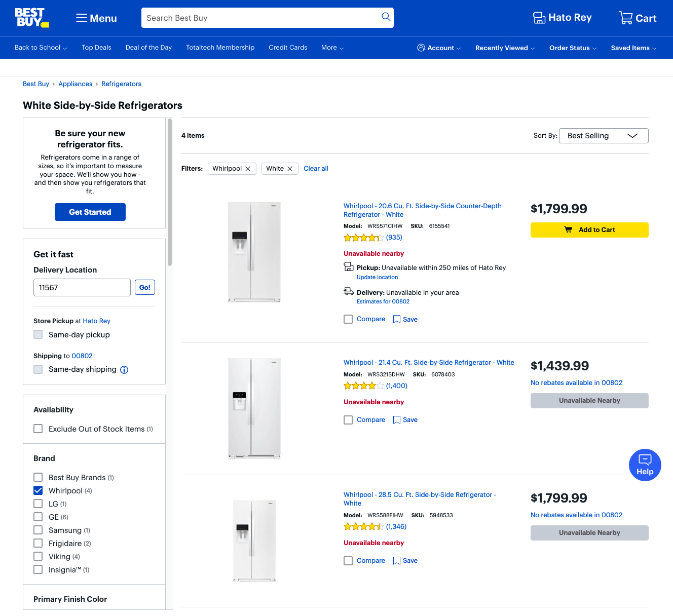Open the Help chat bubble
Screen dimensions: 673x616
tap(645, 465)
